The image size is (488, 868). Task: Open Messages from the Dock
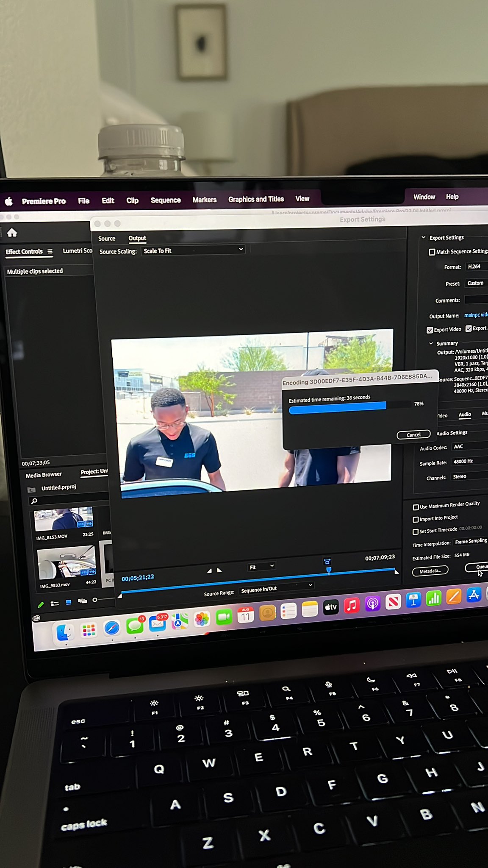[x=135, y=626]
